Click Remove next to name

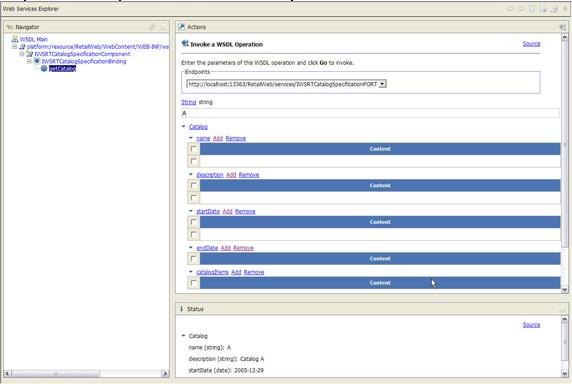(x=236, y=138)
